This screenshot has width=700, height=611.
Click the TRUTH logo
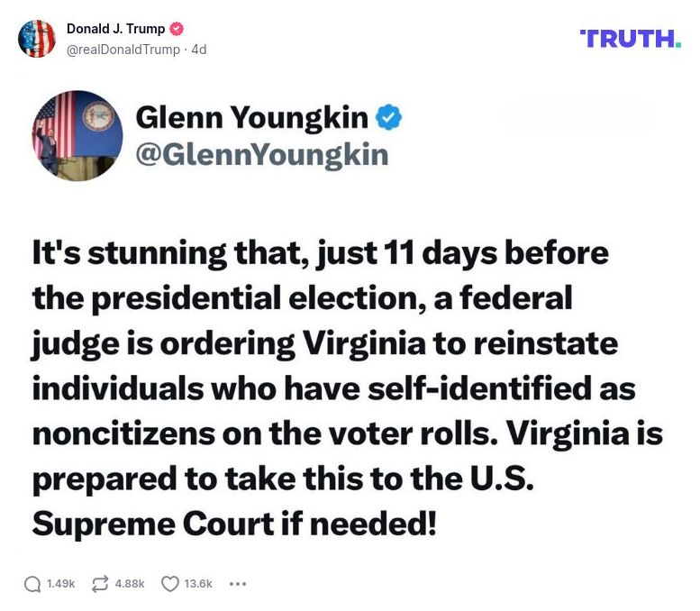pyautogui.click(x=631, y=38)
